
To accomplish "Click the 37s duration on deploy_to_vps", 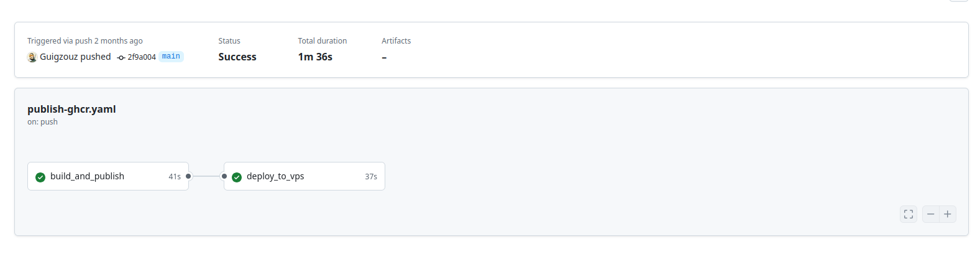I will [x=371, y=177].
